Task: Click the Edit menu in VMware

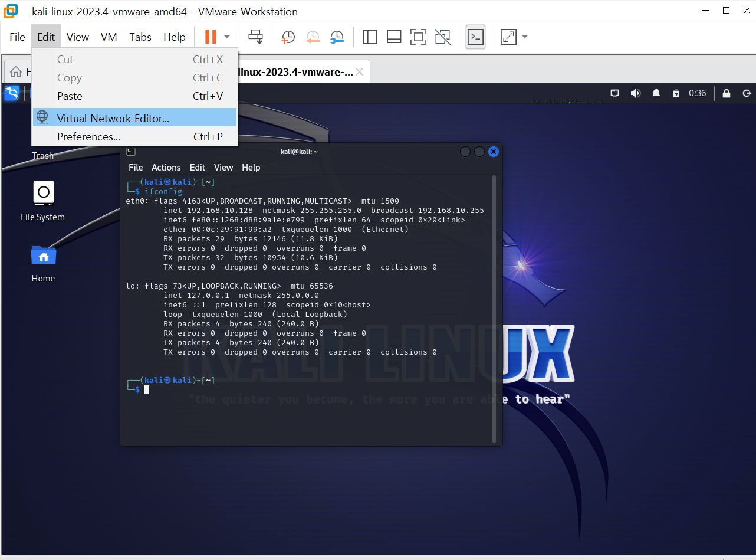Action: 46,37
